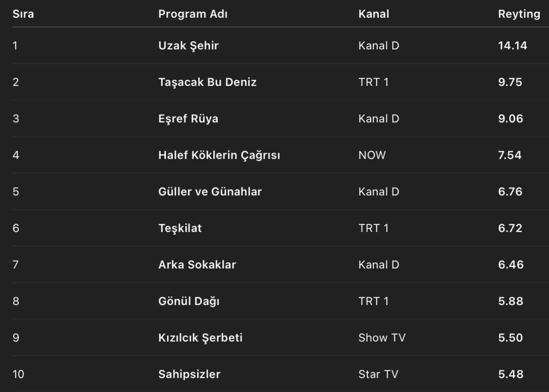Click the Sıra column header
Image resolution: width=549 pixels, height=392 pixels.
[x=23, y=14]
